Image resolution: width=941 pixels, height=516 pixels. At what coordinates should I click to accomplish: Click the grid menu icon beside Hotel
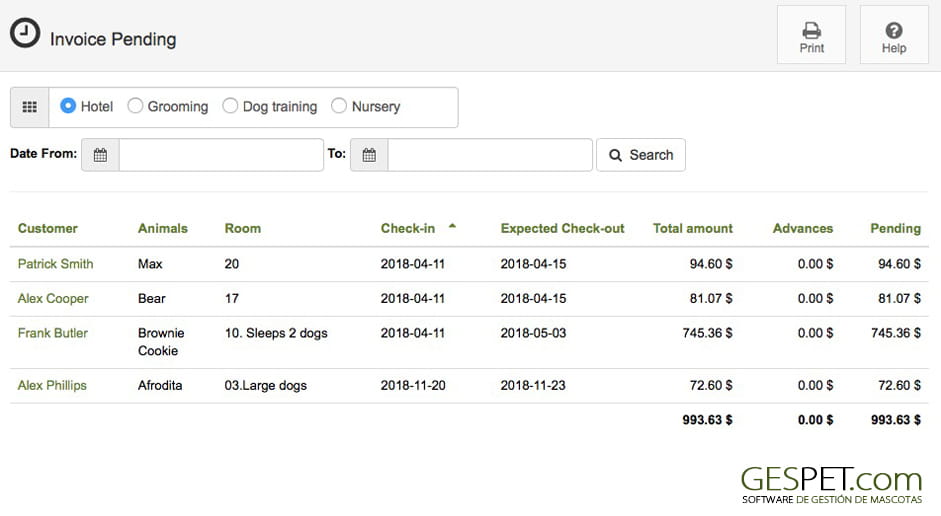(x=29, y=107)
